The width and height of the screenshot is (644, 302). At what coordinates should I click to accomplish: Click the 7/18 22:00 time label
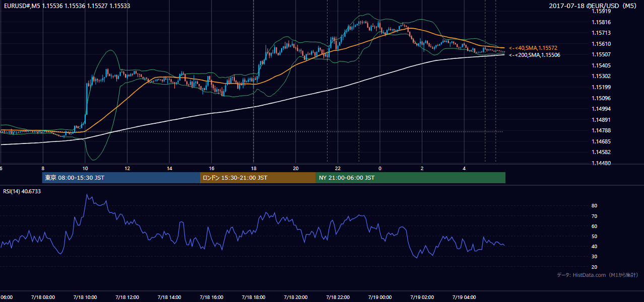tap(338, 297)
